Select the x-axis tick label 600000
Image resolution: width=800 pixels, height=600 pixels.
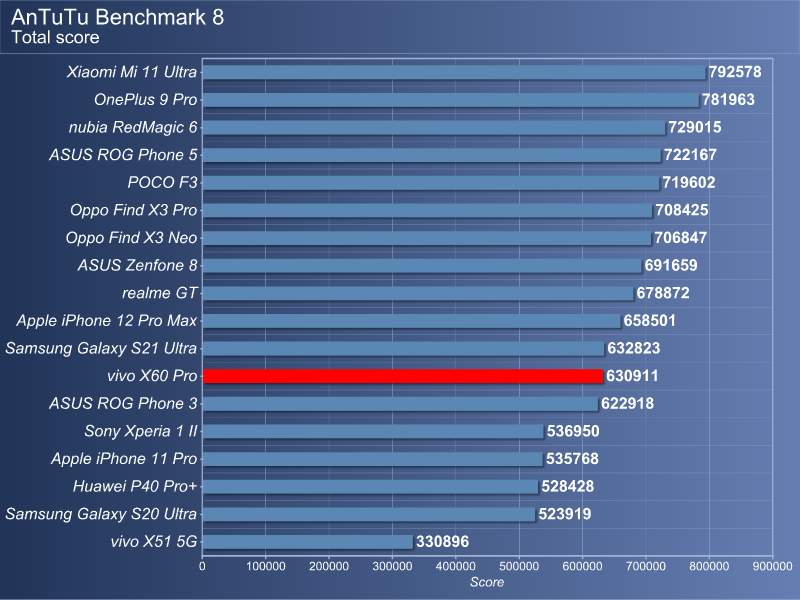tap(582, 566)
